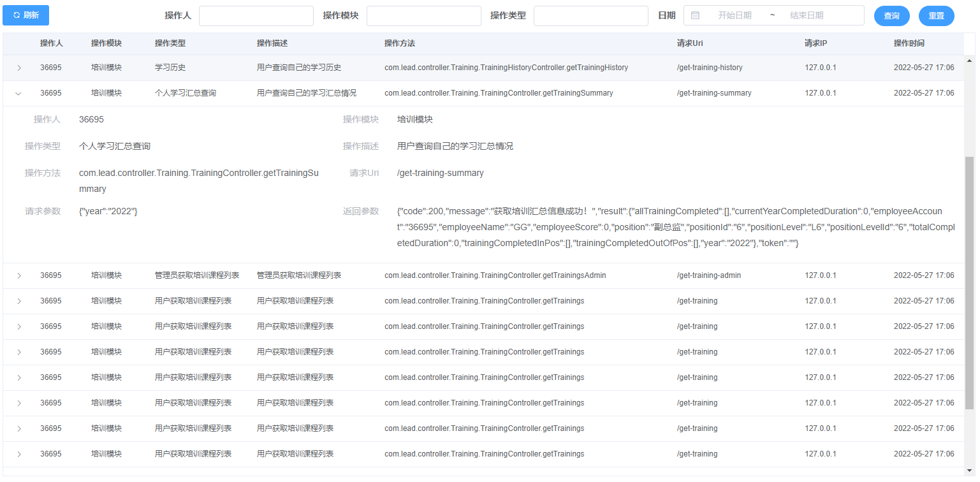Focus the 操作类型 search input field
Viewport: 980px width, 482px height.
click(x=591, y=16)
